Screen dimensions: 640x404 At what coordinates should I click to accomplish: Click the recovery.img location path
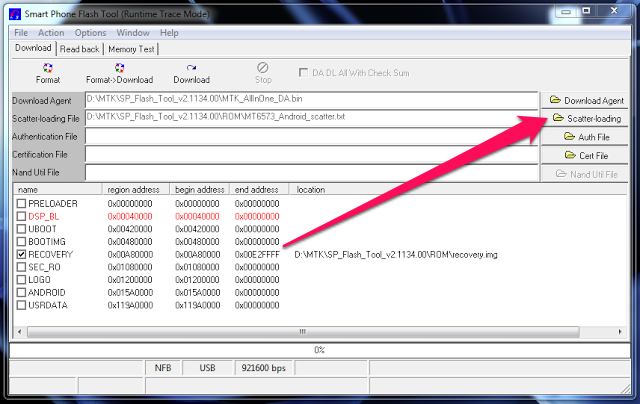[396, 255]
